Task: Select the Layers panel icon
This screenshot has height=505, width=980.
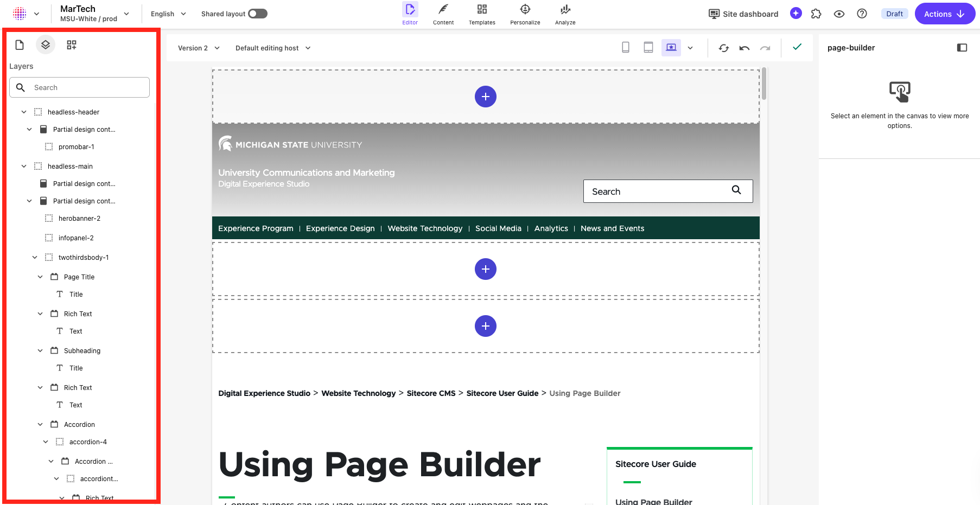Action: pos(46,45)
